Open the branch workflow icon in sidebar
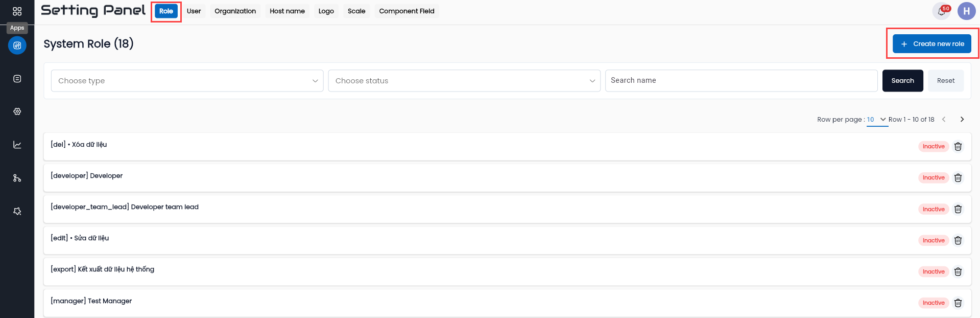This screenshot has height=318, width=980. (x=17, y=178)
